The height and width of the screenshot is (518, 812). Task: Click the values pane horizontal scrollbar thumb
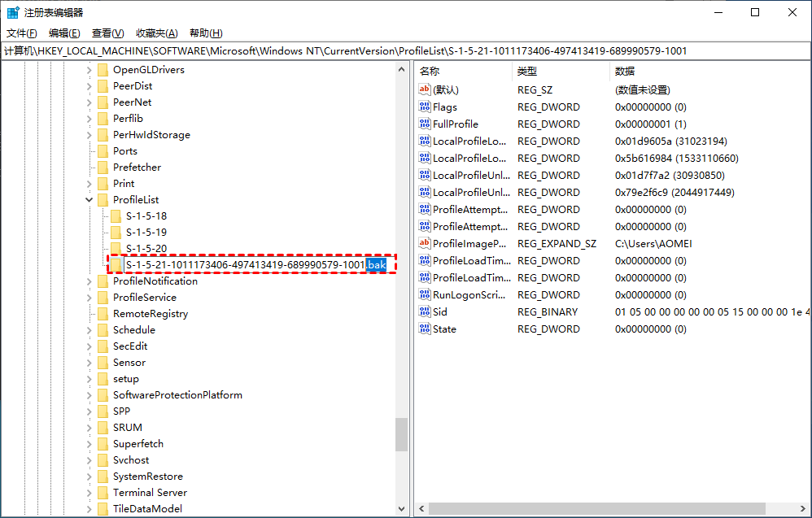[x=597, y=509]
